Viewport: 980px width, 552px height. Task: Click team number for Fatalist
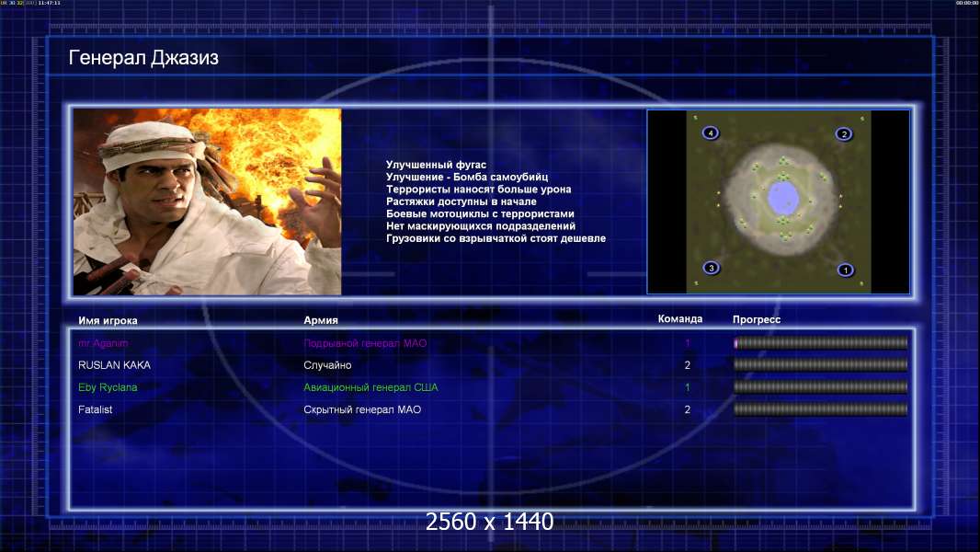click(687, 409)
